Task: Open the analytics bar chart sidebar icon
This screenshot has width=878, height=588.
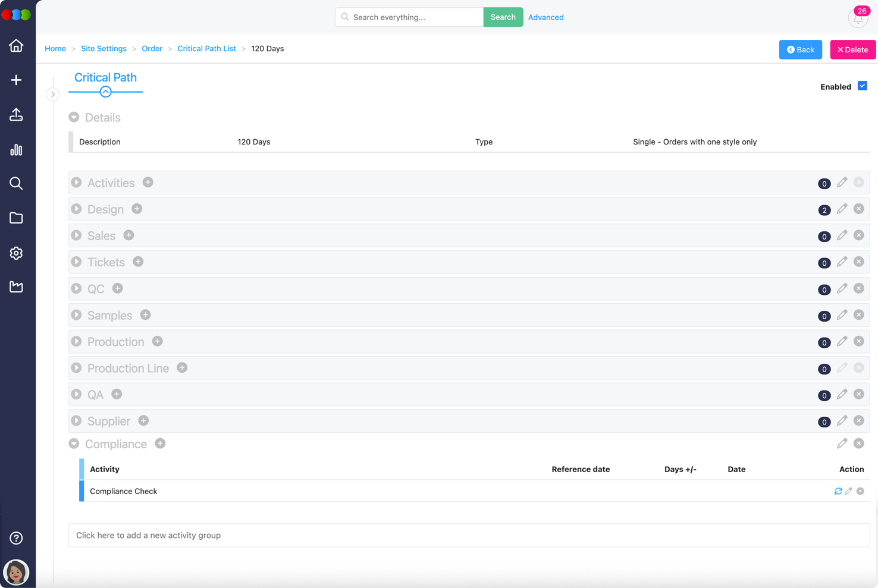Action: point(16,150)
